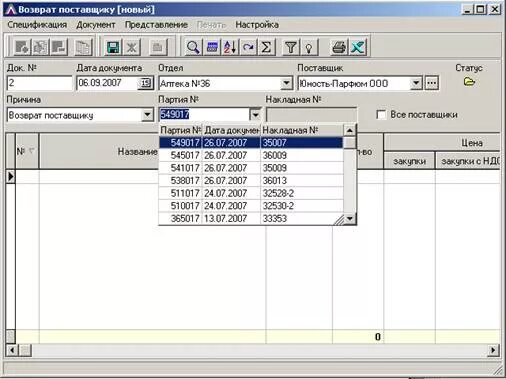Export to Excel icon
The width and height of the screenshot is (506, 379).
click(x=358, y=47)
